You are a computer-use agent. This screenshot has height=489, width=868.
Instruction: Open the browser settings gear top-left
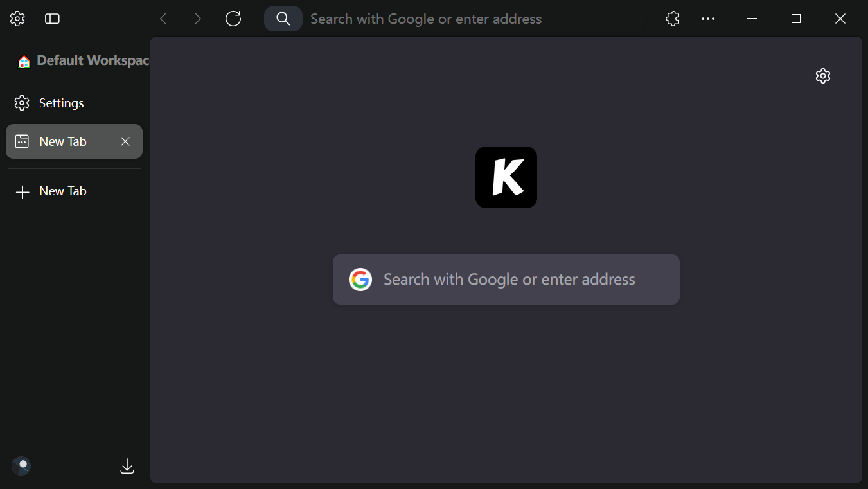pyautogui.click(x=17, y=19)
